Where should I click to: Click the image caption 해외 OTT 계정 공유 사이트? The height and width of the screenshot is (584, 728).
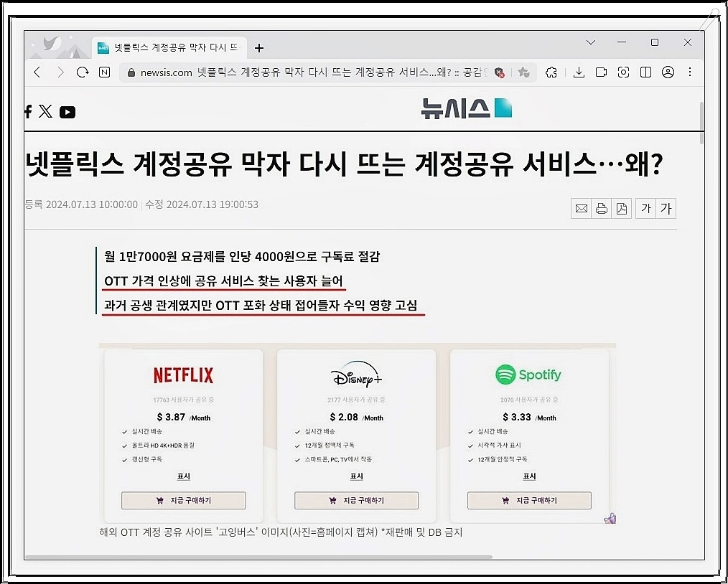click(x=281, y=532)
